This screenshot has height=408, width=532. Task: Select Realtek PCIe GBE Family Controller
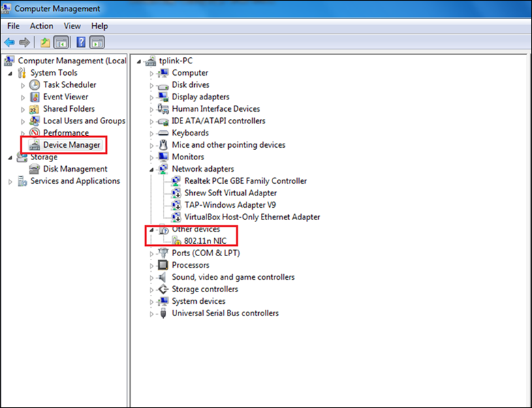[x=246, y=181]
